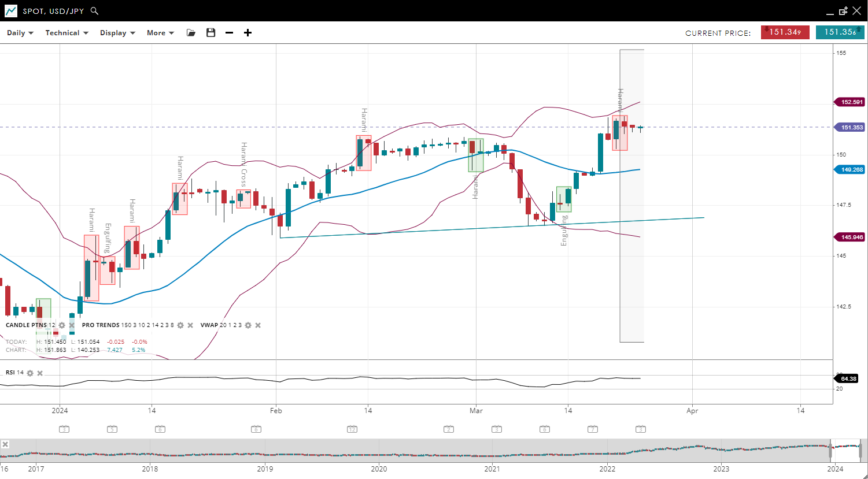868x479 pixels.
Task: Remove the Pro Trends indicator
Action: (x=190, y=325)
